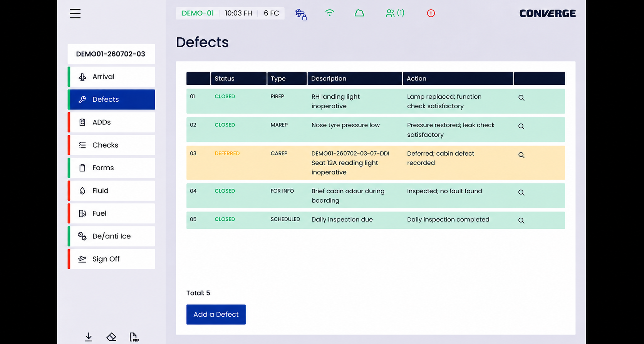Click FOR INFO type cell
Screen dimensions: 644x344
(x=282, y=191)
